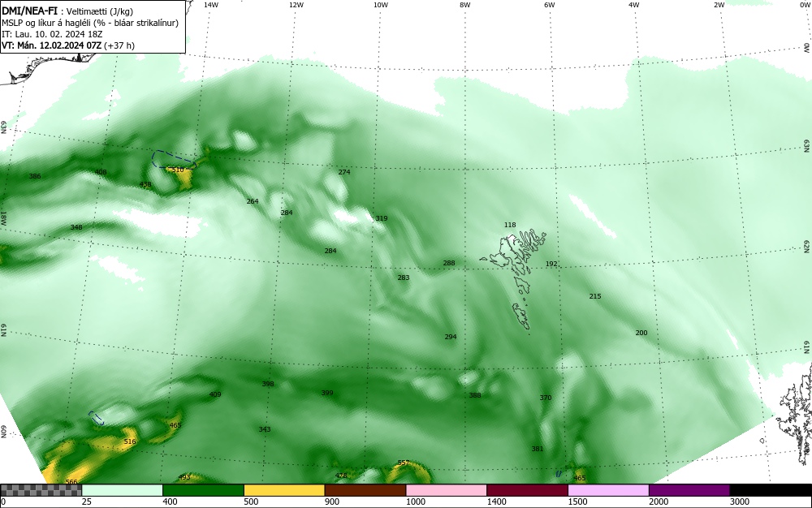Click the map value 566
Image resolution: width=812 pixels, height=508 pixels.
[71, 481]
